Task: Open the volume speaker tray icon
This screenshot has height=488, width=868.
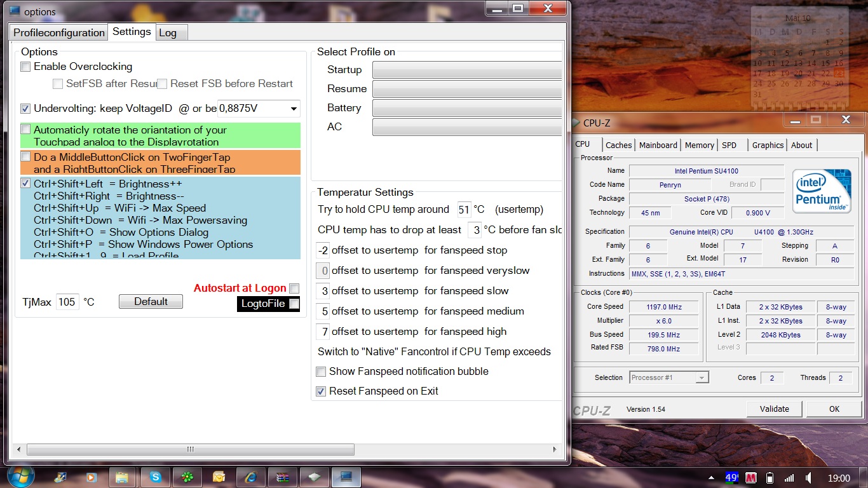Action: [808, 478]
